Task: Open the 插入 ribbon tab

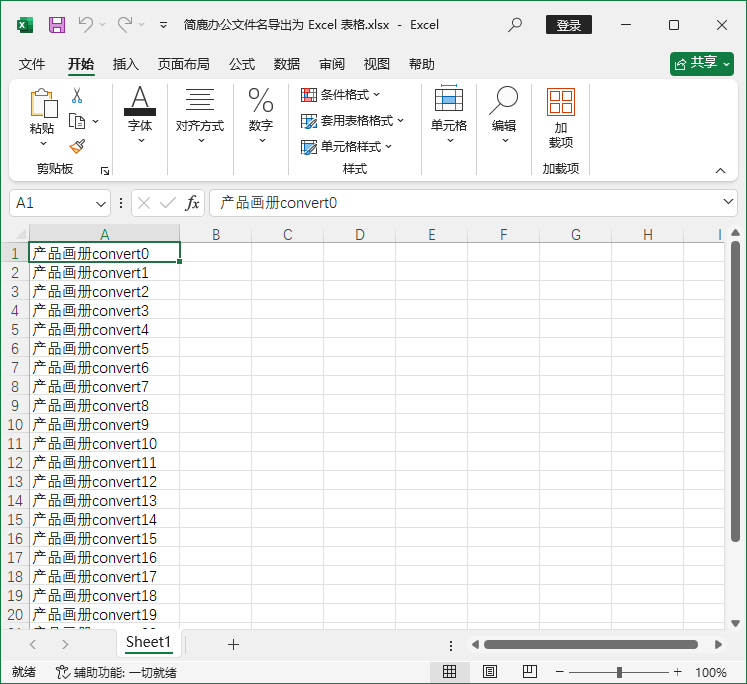Action: click(126, 64)
